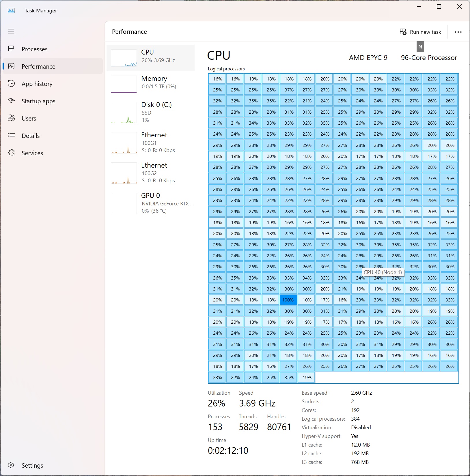Viewport: 470px width, 476px height.
Task: Open the hamburger navigation menu
Action: [x=11, y=31]
